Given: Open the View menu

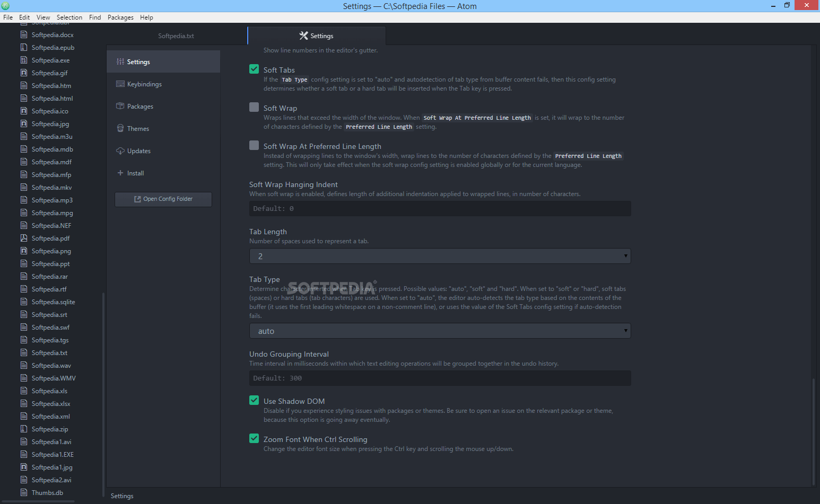Looking at the screenshot, I should [x=43, y=17].
